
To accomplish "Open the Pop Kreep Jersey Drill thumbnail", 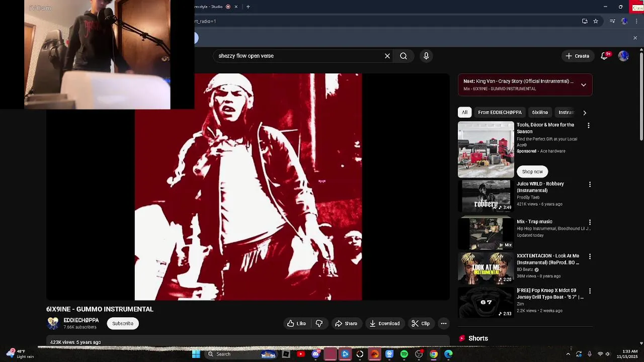I will click(486, 302).
